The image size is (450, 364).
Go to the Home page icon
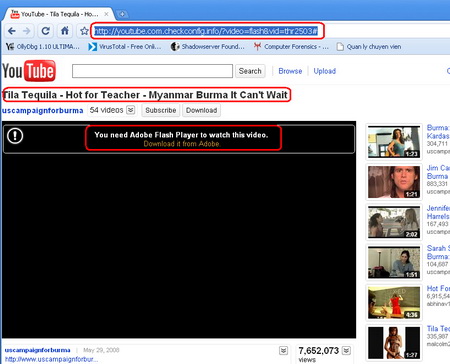(x=65, y=31)
